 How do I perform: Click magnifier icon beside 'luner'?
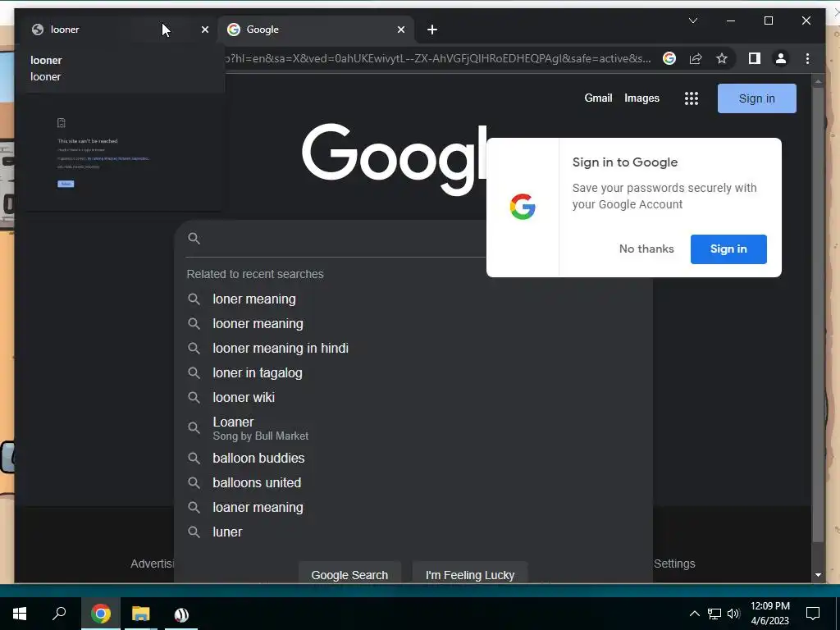[194, 532]
